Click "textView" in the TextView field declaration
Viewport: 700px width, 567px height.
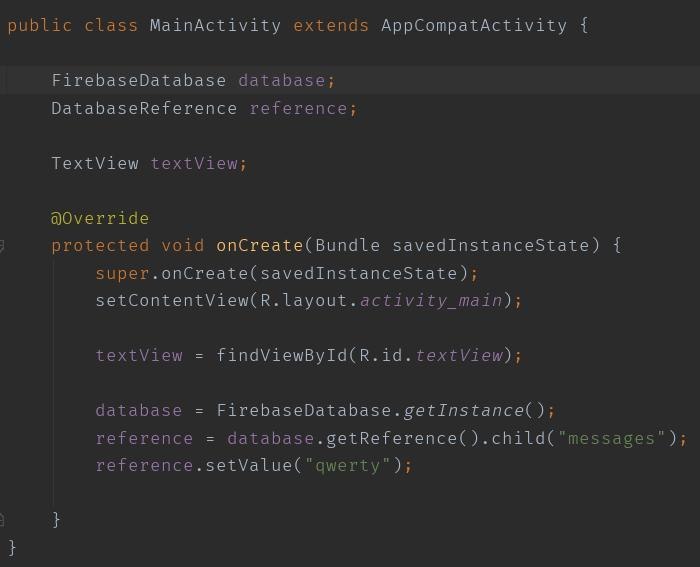coord(194,163)
